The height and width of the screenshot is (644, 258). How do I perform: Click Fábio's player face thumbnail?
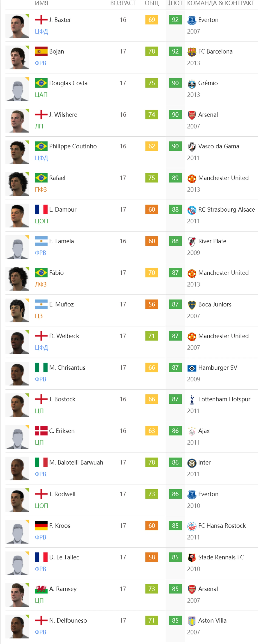[17, 279]
